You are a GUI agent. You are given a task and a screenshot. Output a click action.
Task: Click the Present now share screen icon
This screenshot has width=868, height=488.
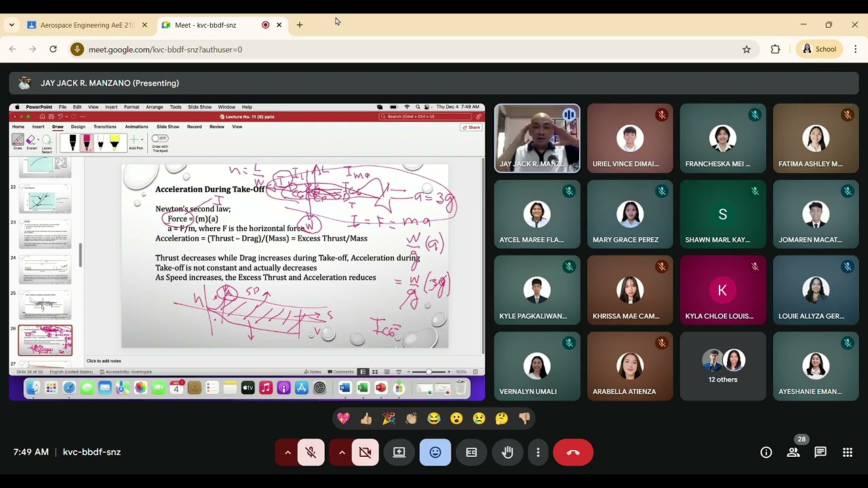[399, 452]
